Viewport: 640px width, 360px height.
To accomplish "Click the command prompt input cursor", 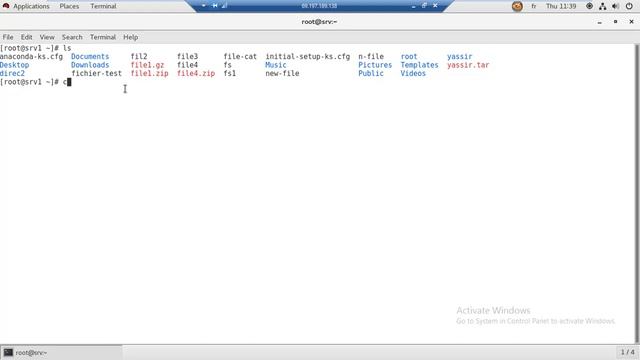I will [x=69, y=82].
